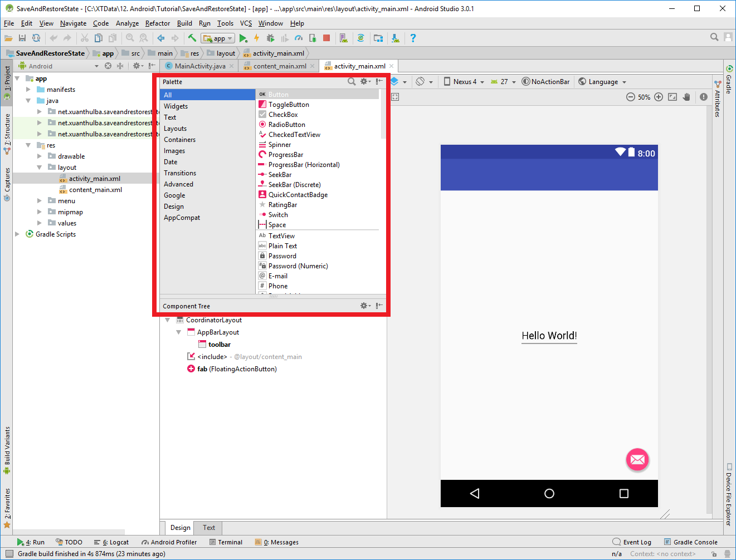Image resolution: width=736 pixels, height=560 pixels.
Task: Switch to the MainActivity.java tab
Action: click(x=200, y=66)
